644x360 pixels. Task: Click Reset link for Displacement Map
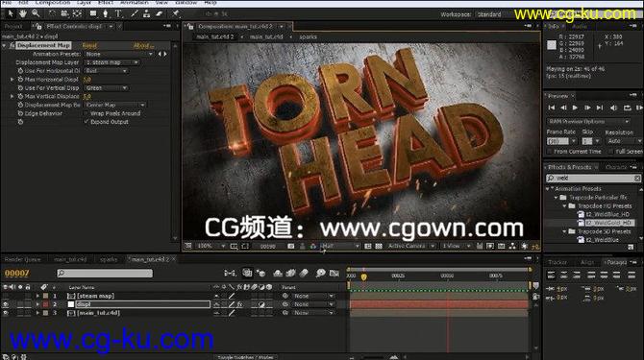click(x=89, y=45)
